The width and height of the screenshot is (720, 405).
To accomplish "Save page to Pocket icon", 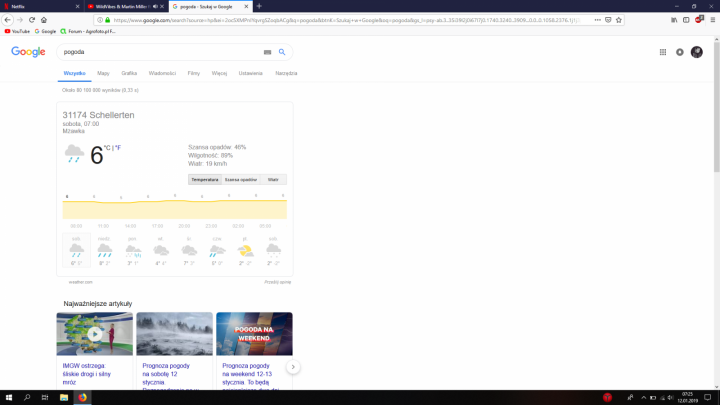I will pos(608,20).
